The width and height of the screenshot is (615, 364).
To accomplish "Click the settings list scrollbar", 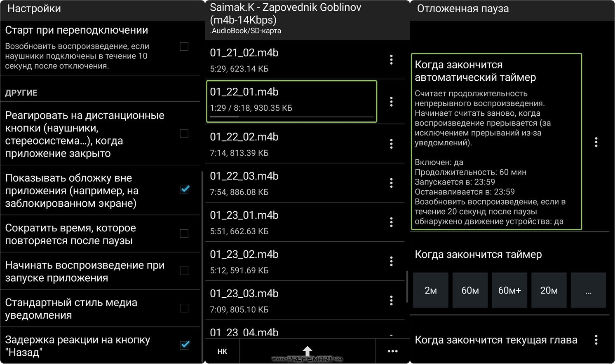I will click(202, 266).
